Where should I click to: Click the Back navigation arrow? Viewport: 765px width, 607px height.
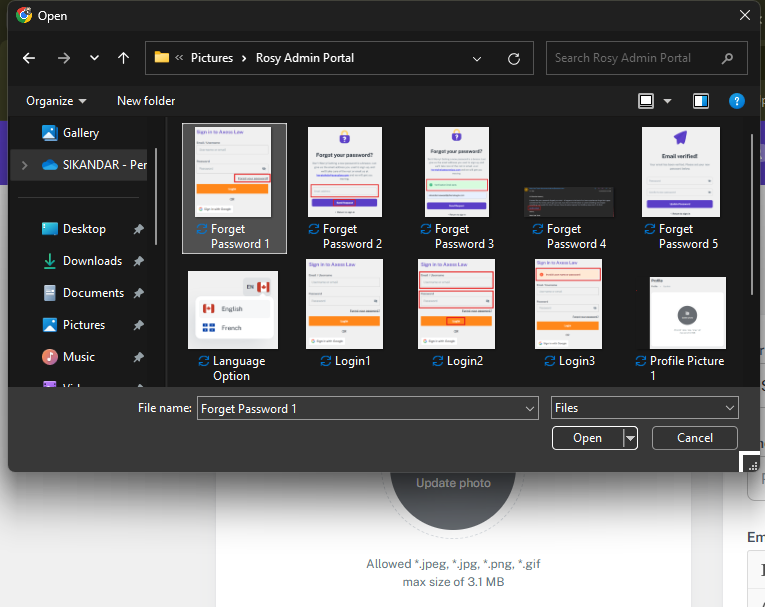click(x=29, y=58)
